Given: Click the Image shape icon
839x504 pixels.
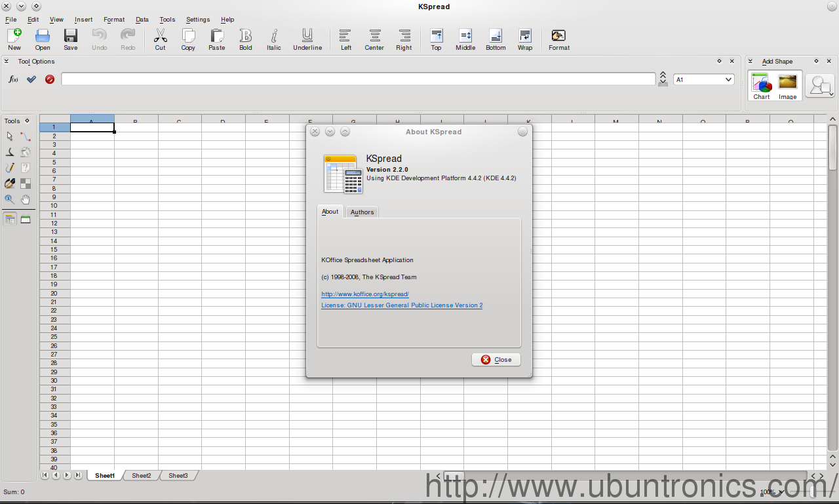Looking at the screenshot, I should click(787, 86).
